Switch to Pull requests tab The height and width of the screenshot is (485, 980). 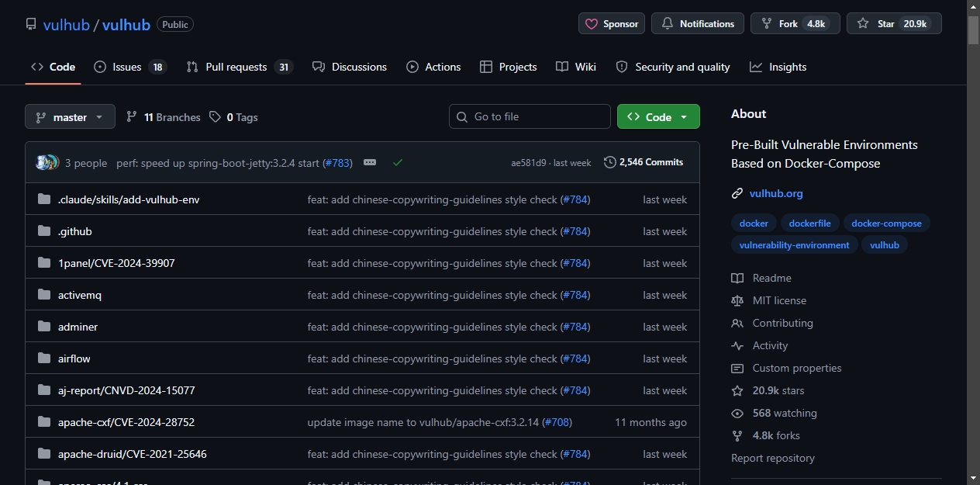tap(240, 67)
